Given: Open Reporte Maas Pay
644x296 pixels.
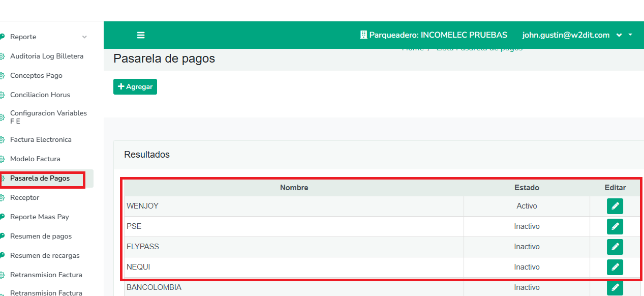Looking at the screenshot, I should pos(40,217).
